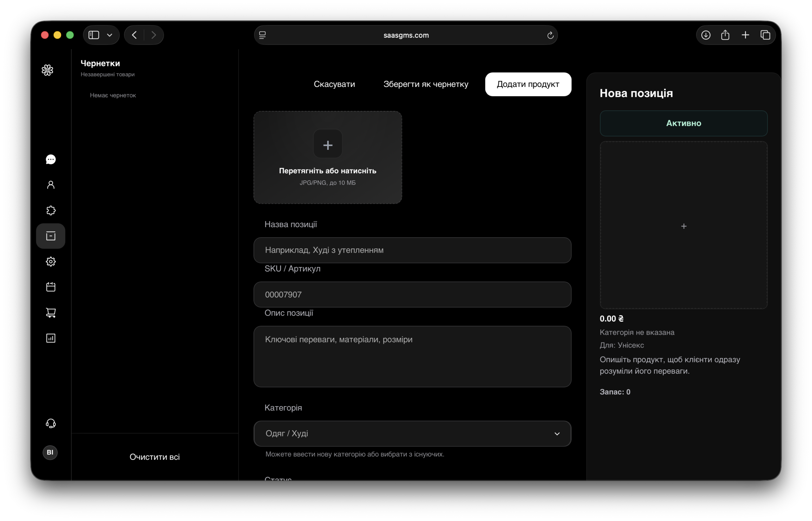
Task: Open the sidebar layout chevron in browser toolbar
Action: 109,35
